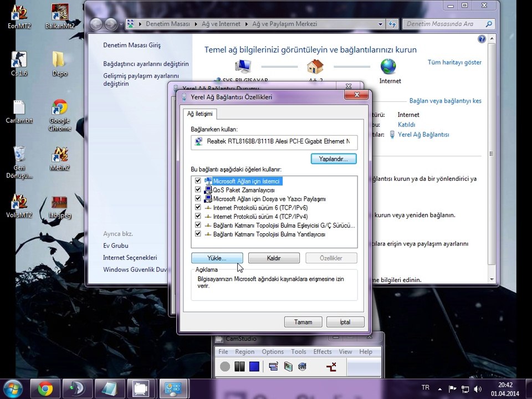Click the CamStudio SWF icon
Screen dimensions: 532x399
tap(302, 366)
